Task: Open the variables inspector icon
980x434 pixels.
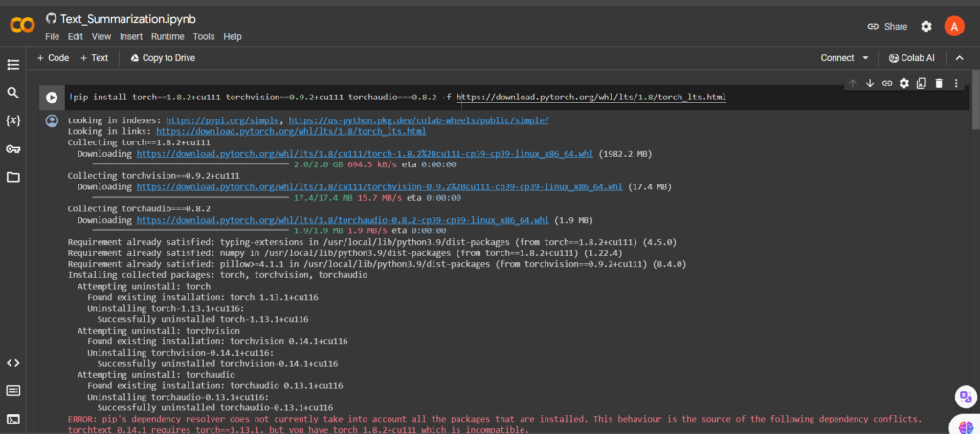Action: (13, 120)
